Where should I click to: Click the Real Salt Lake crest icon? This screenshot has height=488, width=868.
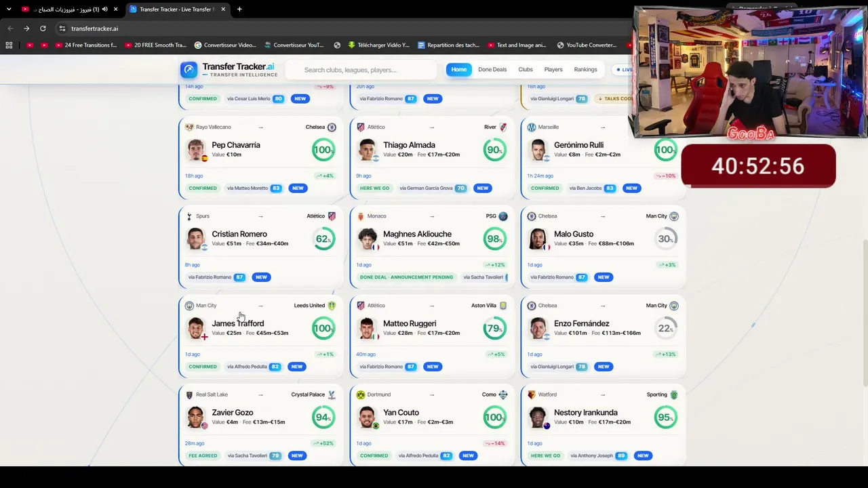pos(189,394)
